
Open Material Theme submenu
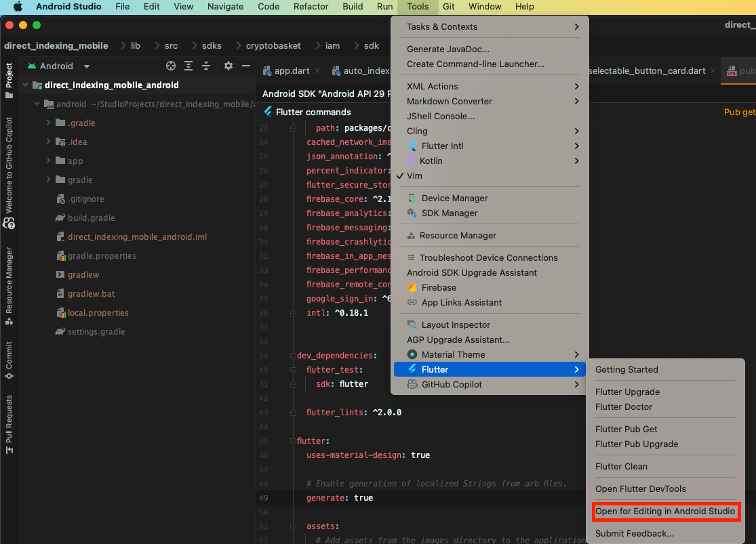point(490,354)
